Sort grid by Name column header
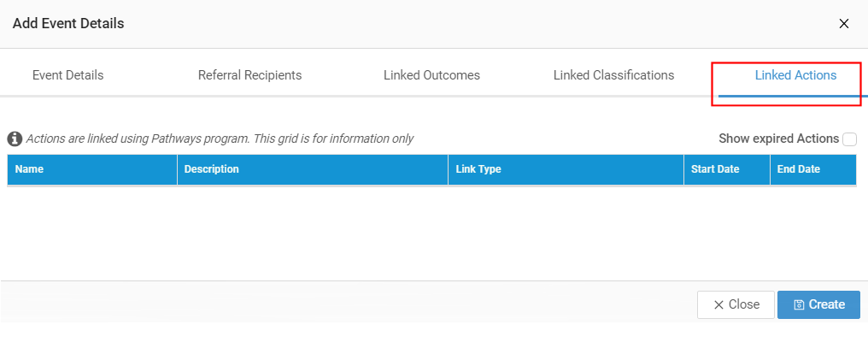This screenshot has height=354, width=868. tap(92, 169)
